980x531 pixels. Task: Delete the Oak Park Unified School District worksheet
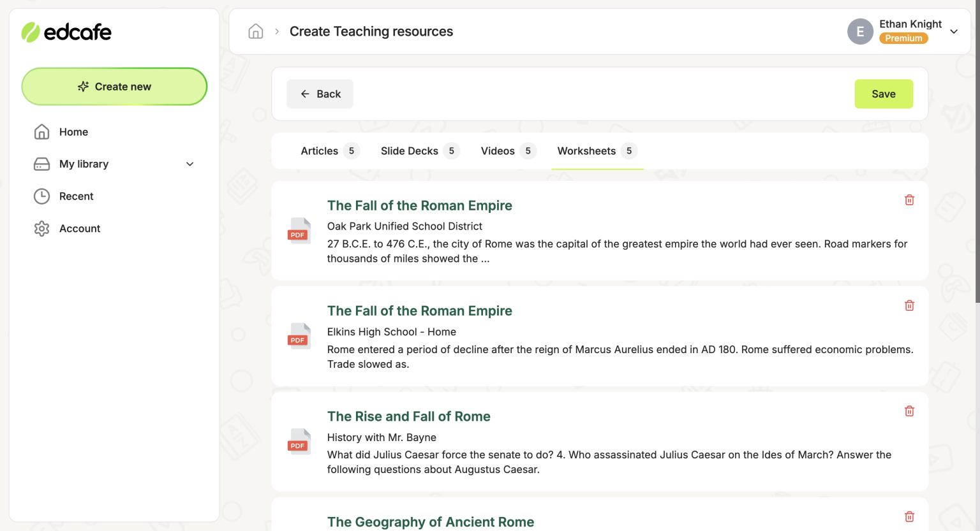pyautogui.click(x=909, y=200)
